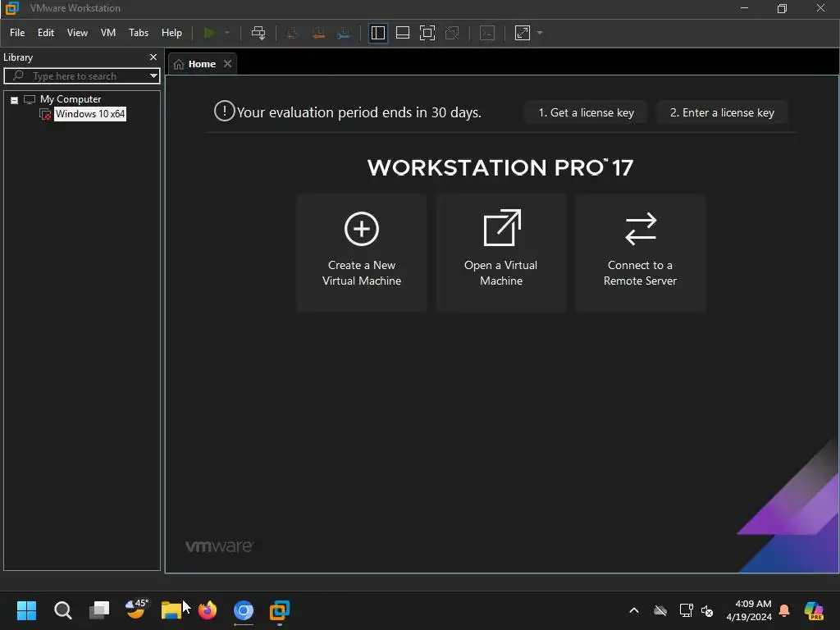Open the Edit menu
The width and height of the screenshot is (840, 630).
[46, 33]
